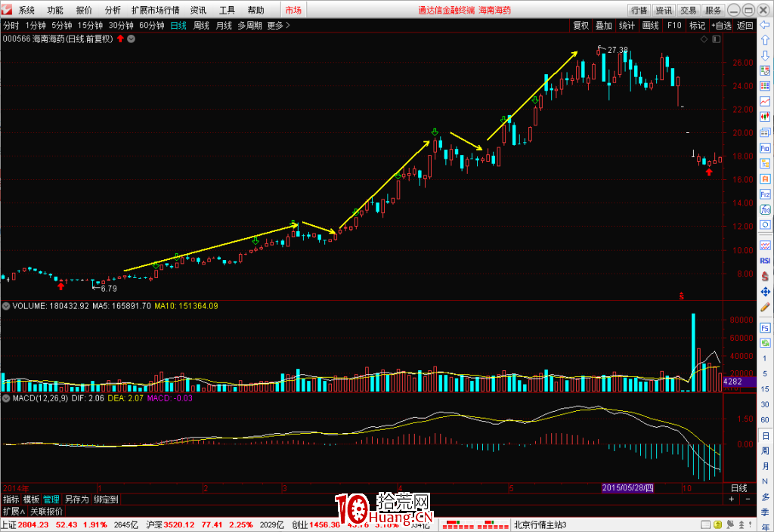Click the 统计 statistics button
Image resolution: width=774 pixels, height=532 pixels.
pos(627,25)
